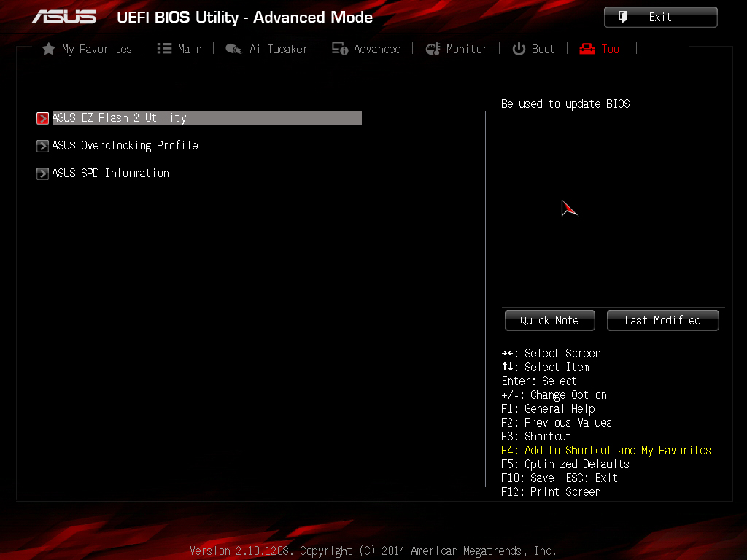Screen dimensions: 747x560
Task: Click the Monitor thermometer gauge icon
Action: (433, 49)
